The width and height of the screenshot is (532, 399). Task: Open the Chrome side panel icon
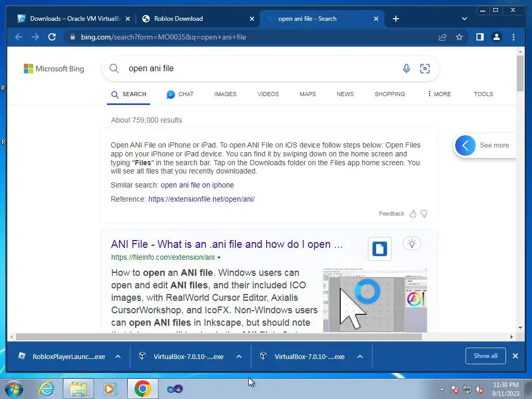480,37
